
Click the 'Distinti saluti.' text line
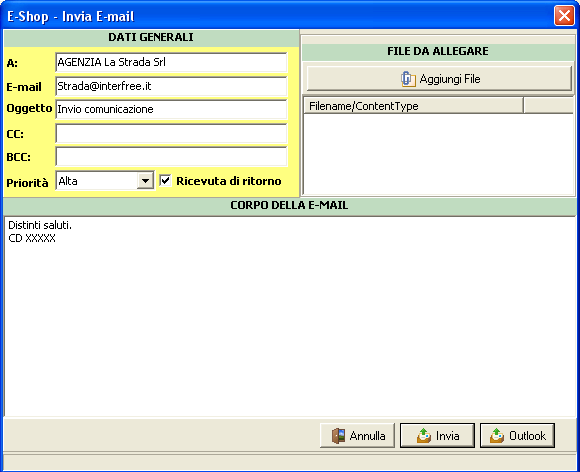(x=40, y=225)
